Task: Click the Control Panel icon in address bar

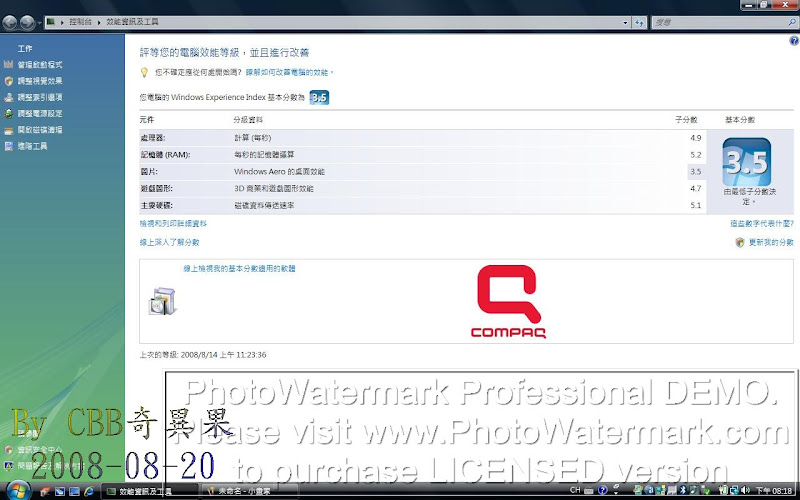Action: [x=51, y=22]
